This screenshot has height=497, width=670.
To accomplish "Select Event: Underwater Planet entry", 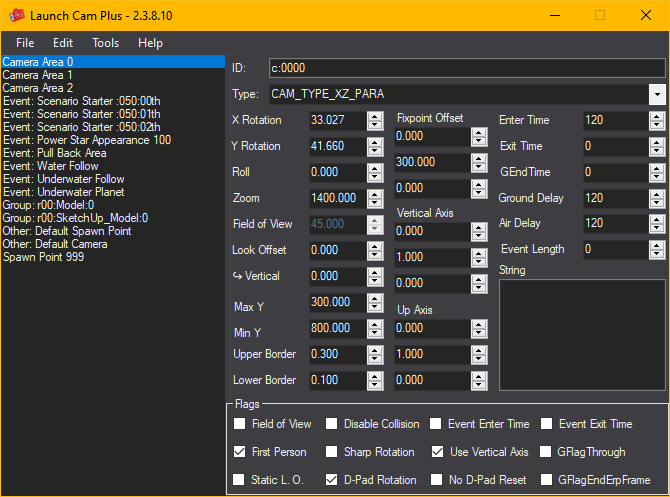I will click(x=113, y=192).
